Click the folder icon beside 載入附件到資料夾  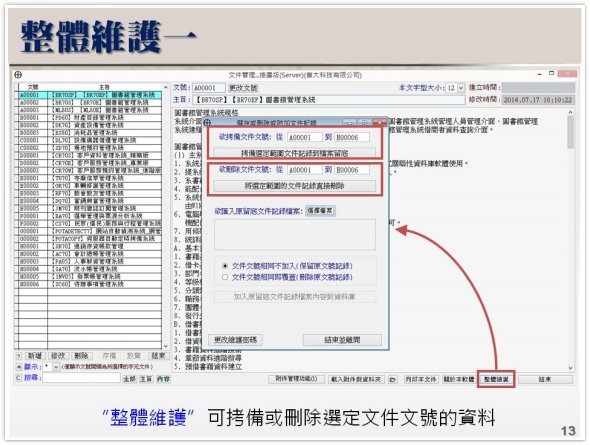click(x=392, y=380)
